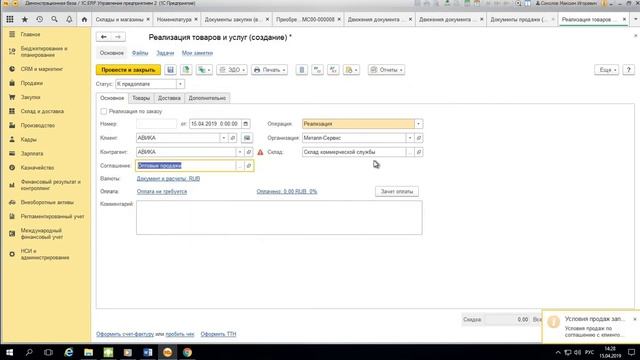The height and width of the screenshot is (360, 640).
Task: Open Склад record link icon
Action: 418,152
